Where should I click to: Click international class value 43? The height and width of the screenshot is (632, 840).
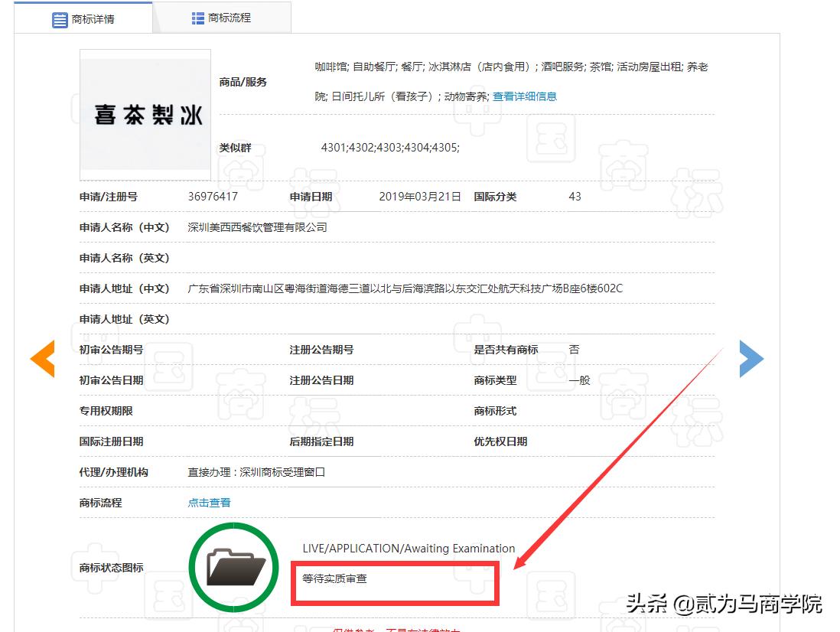tap(575, 197)
